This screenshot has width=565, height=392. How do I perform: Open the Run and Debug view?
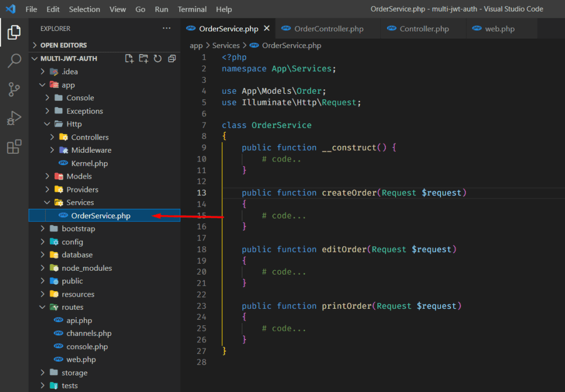point(14,118)
